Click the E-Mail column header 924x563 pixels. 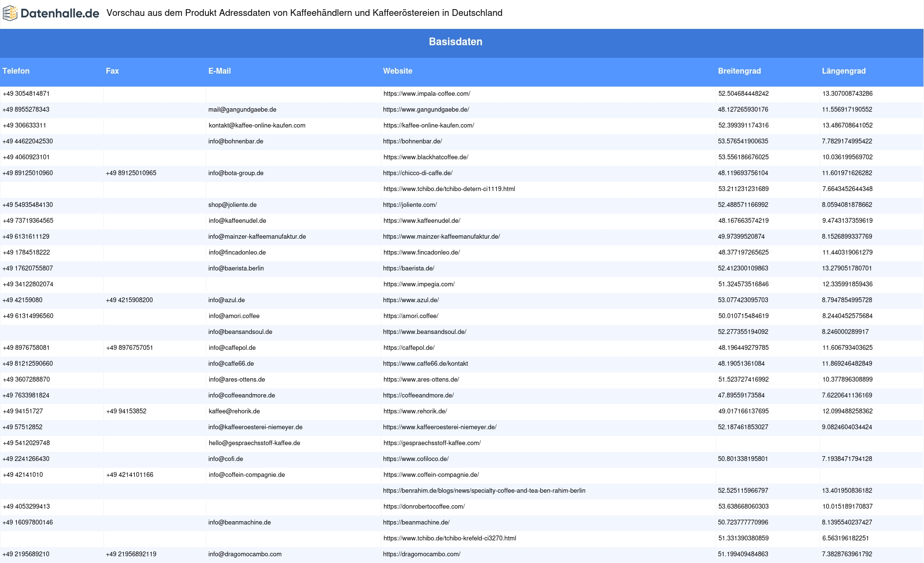click(219, 71)
